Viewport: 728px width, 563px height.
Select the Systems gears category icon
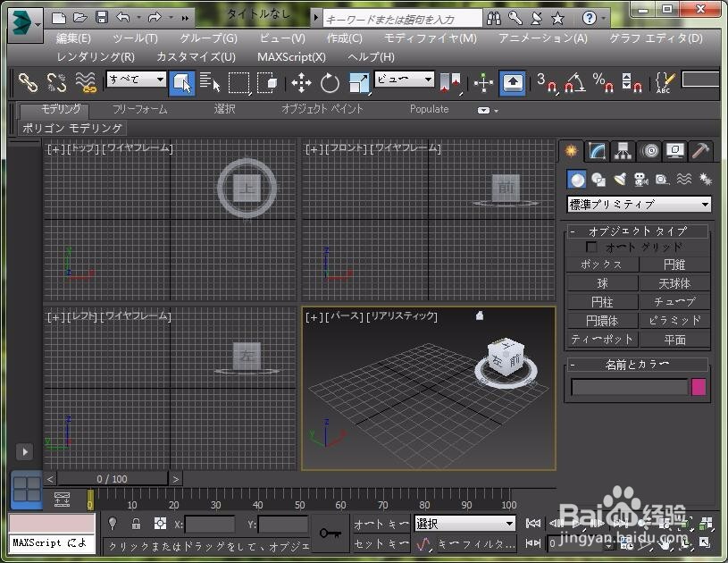pos(706,180)
